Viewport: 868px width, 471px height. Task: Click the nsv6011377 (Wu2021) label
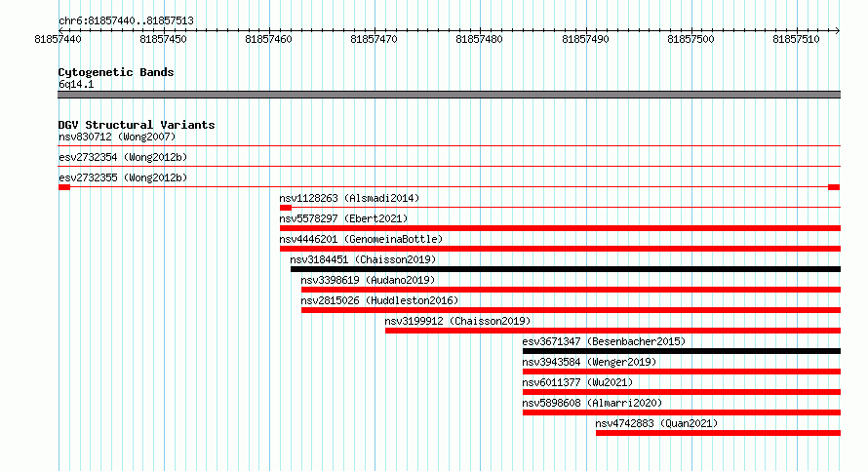[577, 382]
